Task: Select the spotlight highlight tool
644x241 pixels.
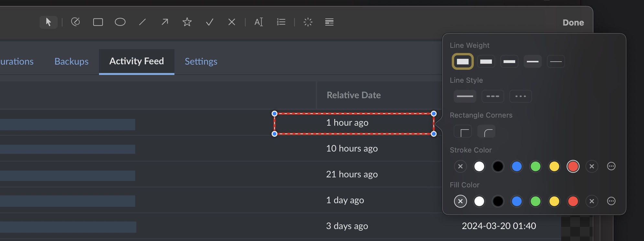Action: [x=308, y=22]
